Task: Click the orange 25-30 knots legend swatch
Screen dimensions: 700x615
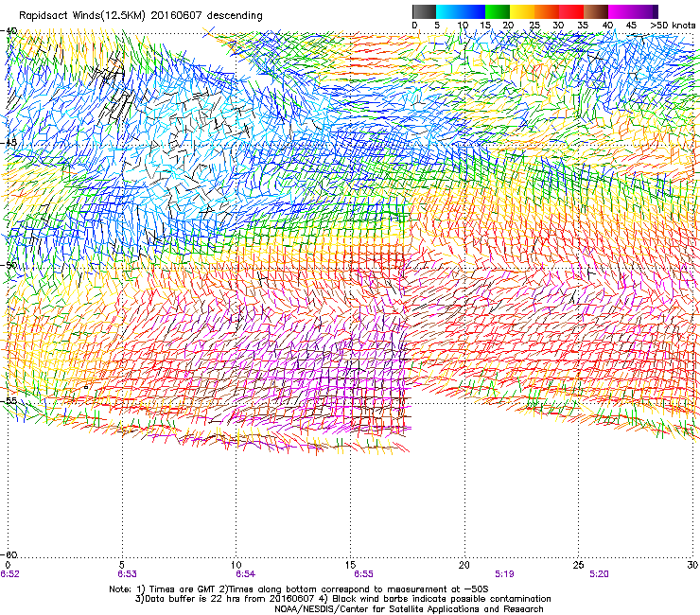Action: click(547, 11)
